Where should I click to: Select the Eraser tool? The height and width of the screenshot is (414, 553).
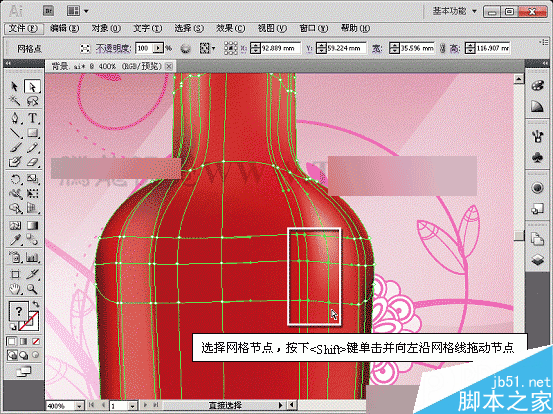[32, 162]
